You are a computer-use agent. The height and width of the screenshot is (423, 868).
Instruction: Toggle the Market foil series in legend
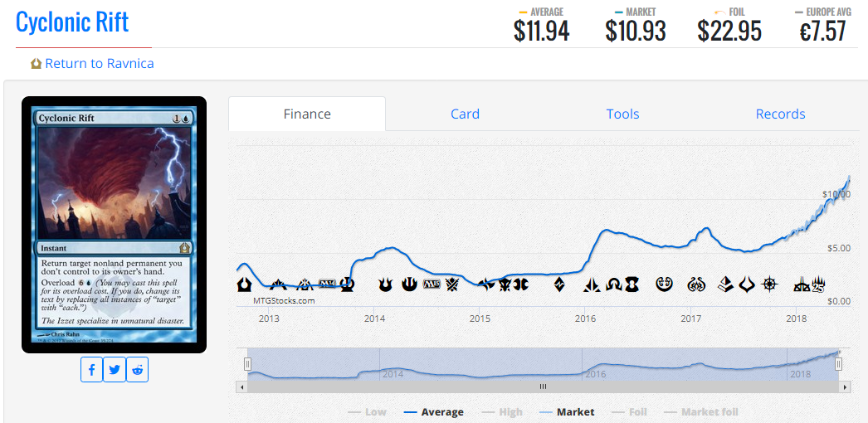click(700, 412)
